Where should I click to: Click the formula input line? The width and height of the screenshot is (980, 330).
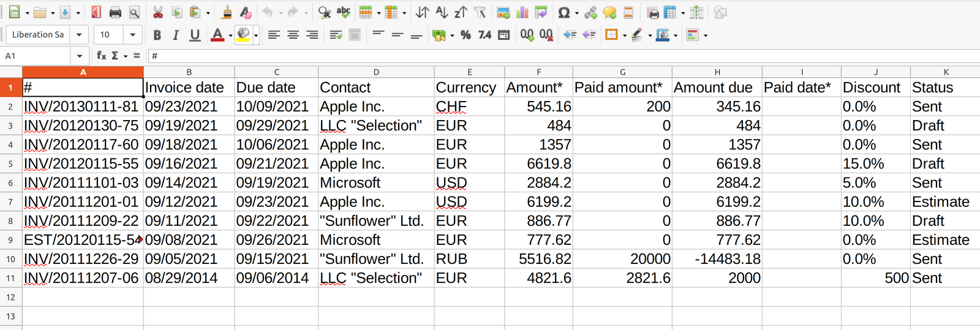coord(551,56)
